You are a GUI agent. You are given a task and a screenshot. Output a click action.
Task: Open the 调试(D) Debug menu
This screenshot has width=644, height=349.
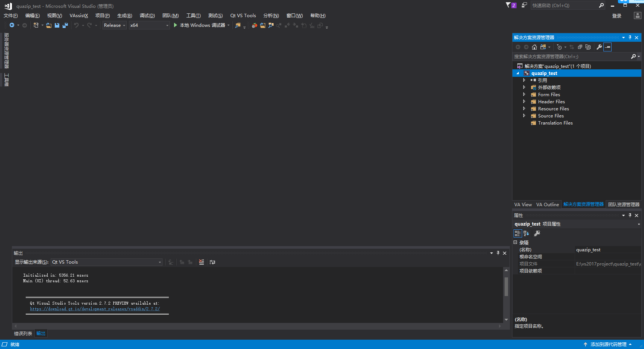[147, 16]
